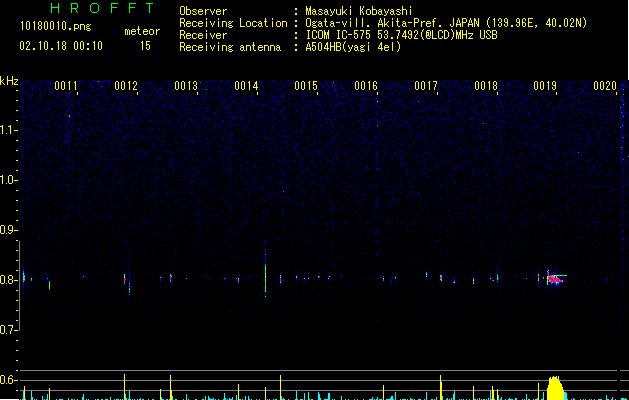Click the 0017 time marker

click(x=426, y=86)
